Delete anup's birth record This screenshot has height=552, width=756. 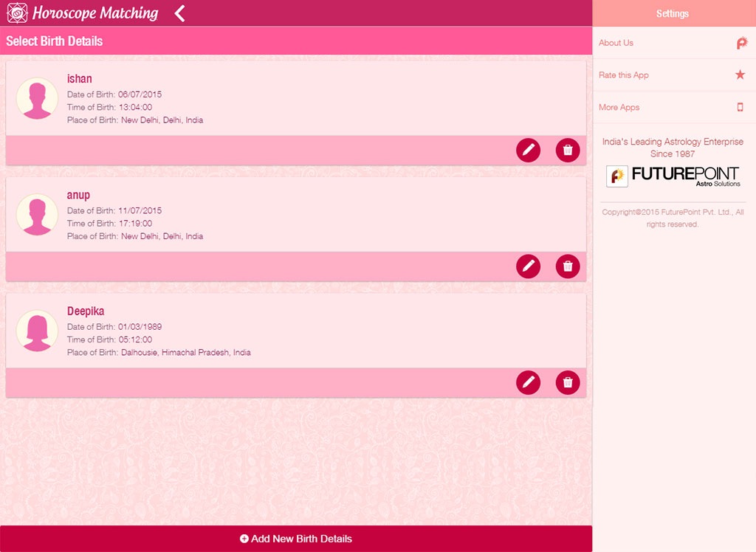[x=568, y=266]
